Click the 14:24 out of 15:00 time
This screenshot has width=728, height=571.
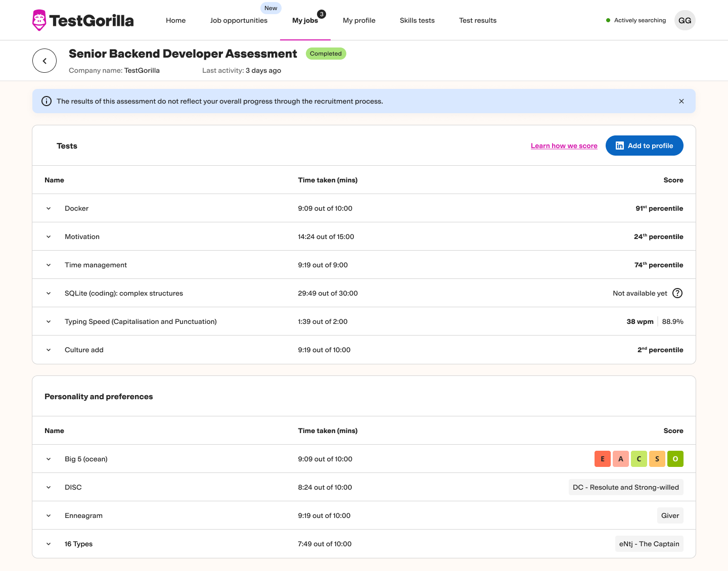[326, 236]
